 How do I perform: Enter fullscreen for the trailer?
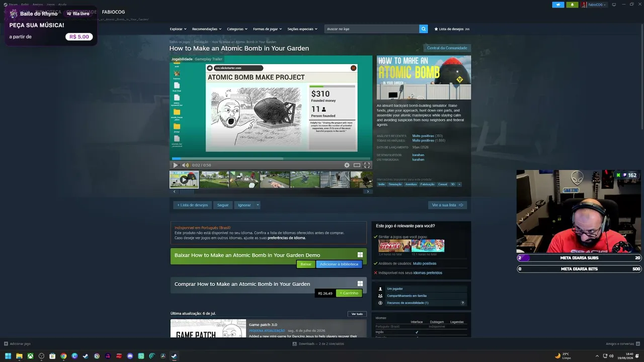(x=367, y=165)
